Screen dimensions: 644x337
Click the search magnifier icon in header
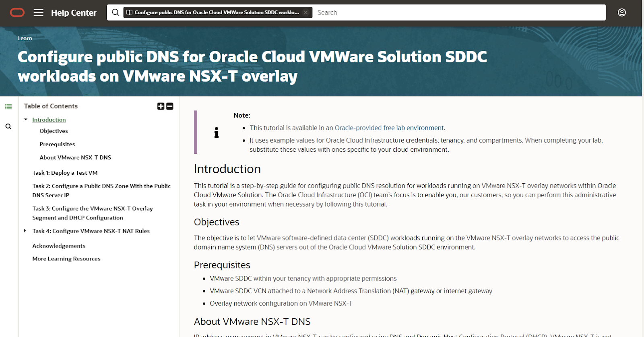click(116, 12)
